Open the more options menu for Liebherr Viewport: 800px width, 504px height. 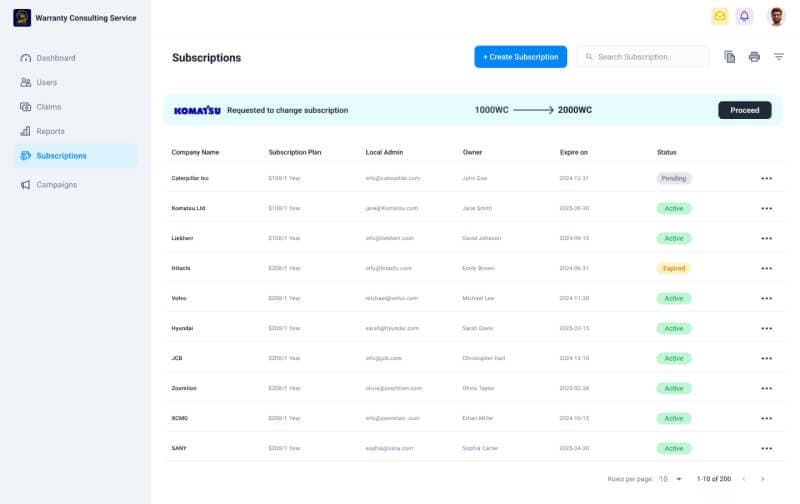click(x=766, y=239)
